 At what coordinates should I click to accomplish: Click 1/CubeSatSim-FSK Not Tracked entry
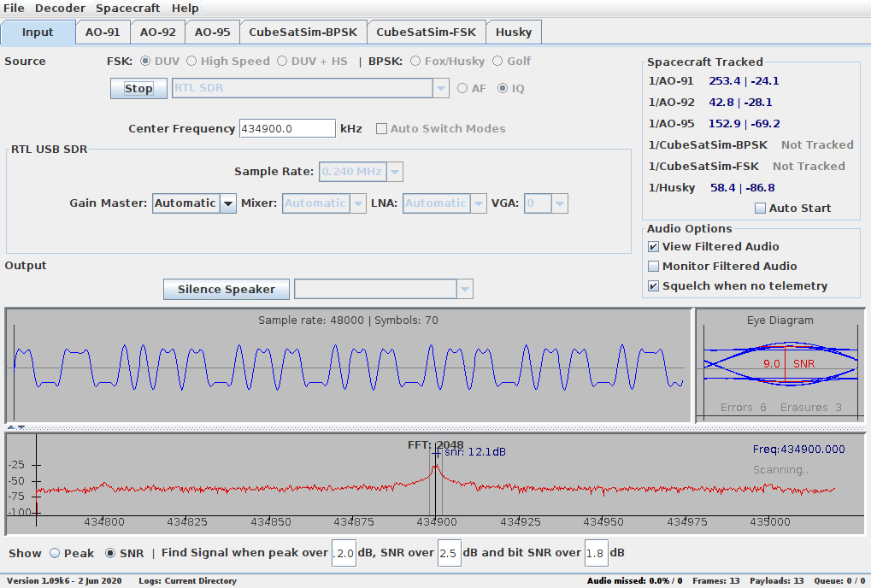point(746,166)
